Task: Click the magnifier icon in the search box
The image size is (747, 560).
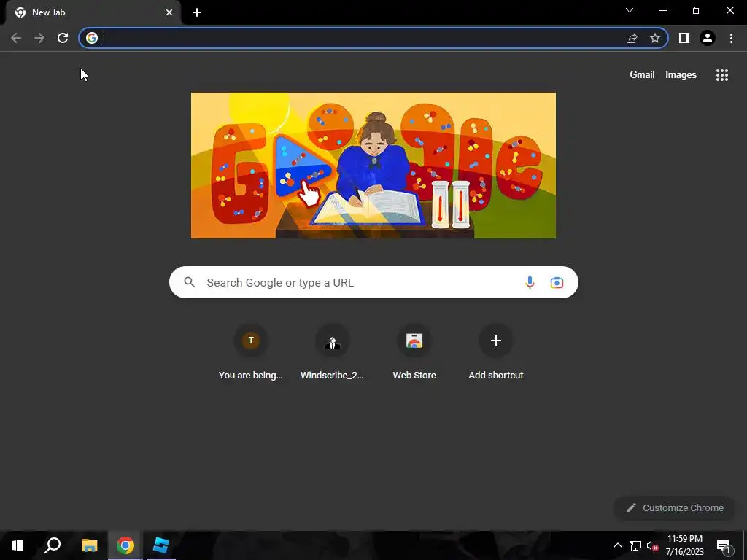Action: [x=189, y=282]
